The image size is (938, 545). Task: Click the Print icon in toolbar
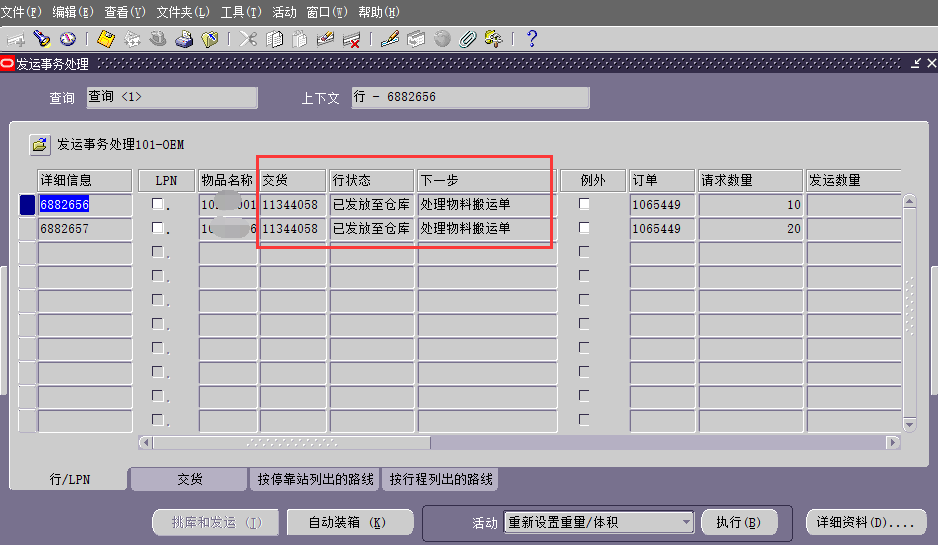tap(183, 39)
